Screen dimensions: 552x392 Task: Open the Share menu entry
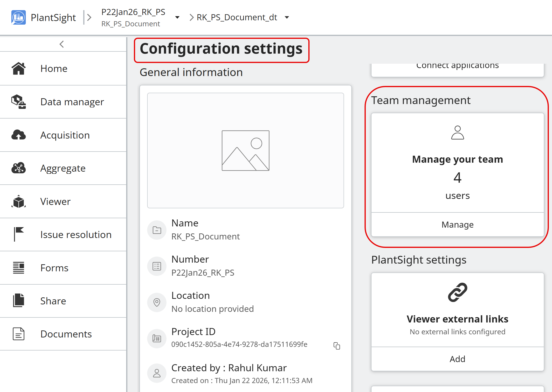(x=53, y=301)
